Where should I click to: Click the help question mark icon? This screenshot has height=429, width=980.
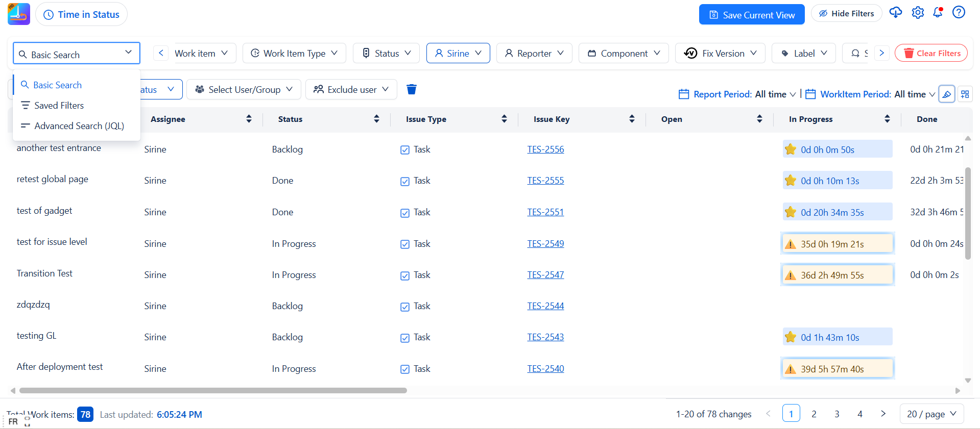[959, 13]
